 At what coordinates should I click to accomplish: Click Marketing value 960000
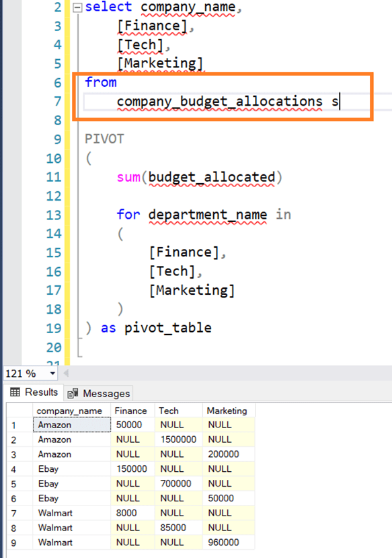[x=229, y=543]
